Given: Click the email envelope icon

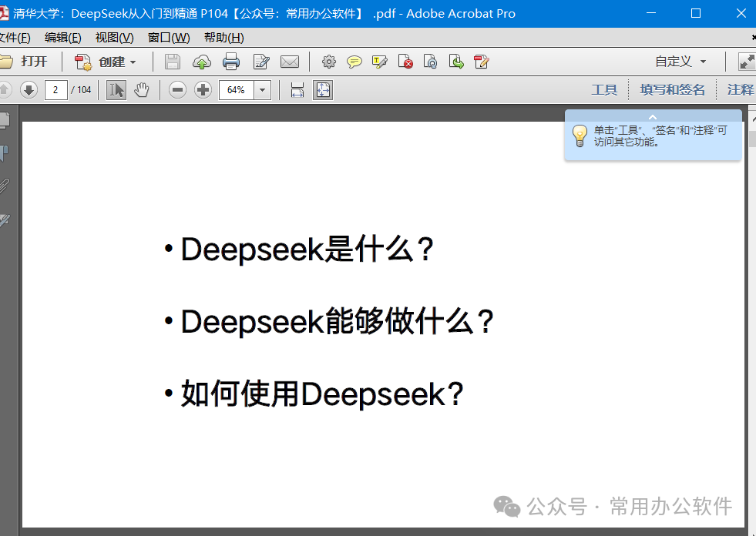Looking at the screenshot, I should [x=289, y=62].
